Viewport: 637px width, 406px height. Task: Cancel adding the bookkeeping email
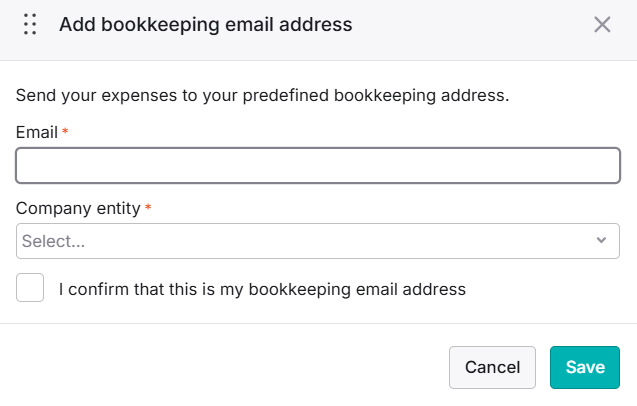(x=492, y=367)
